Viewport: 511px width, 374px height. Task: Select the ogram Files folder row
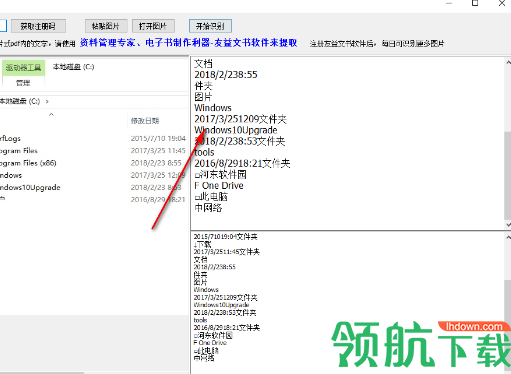click(19, 151)
